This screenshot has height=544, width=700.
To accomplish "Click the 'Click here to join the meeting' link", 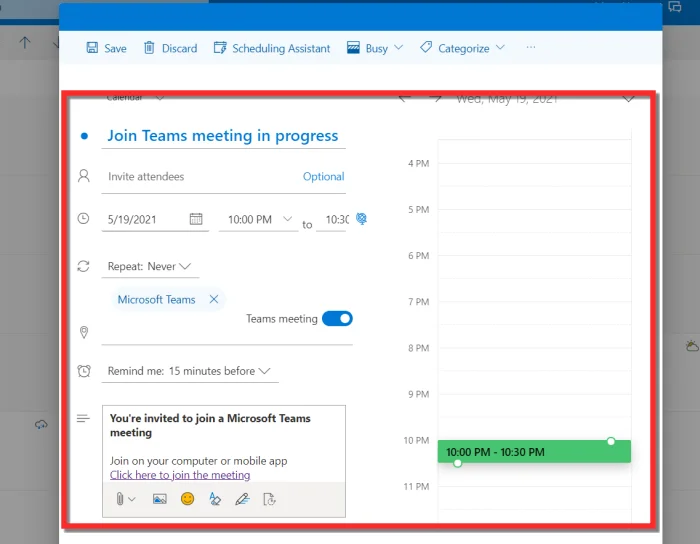I will [180, 475].
